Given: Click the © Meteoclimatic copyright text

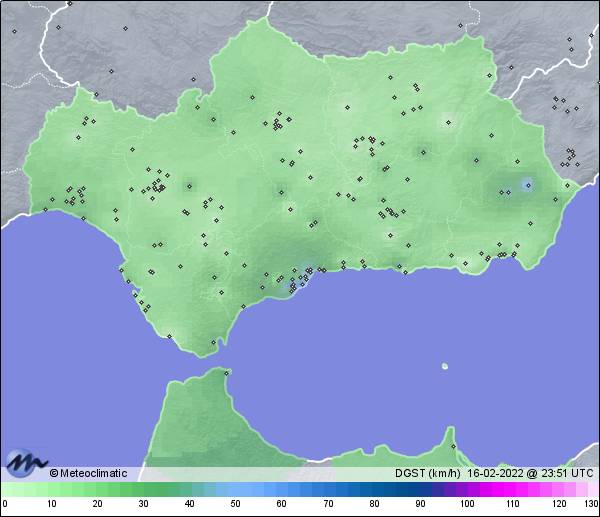Looking at the screenshot, I should point(88,473).
